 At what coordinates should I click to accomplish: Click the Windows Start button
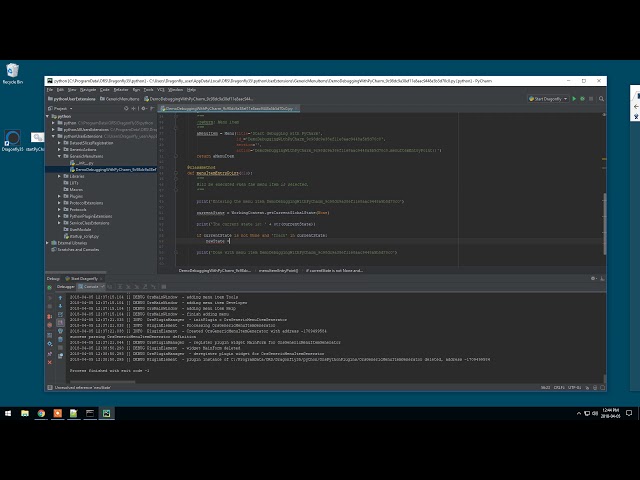[x=8, y=413]
